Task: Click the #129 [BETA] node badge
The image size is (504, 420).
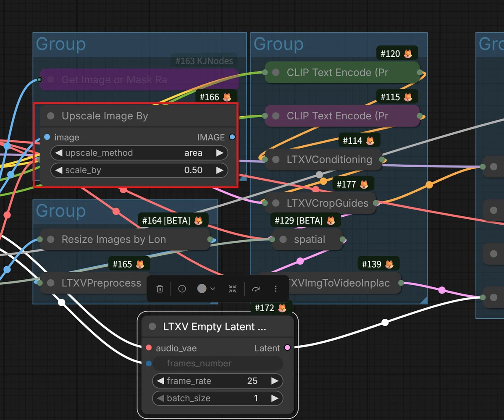Action: 305,220
